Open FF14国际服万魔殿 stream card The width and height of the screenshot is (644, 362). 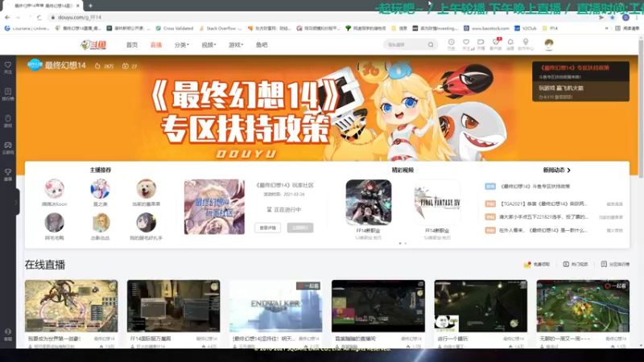click(173, 315)
